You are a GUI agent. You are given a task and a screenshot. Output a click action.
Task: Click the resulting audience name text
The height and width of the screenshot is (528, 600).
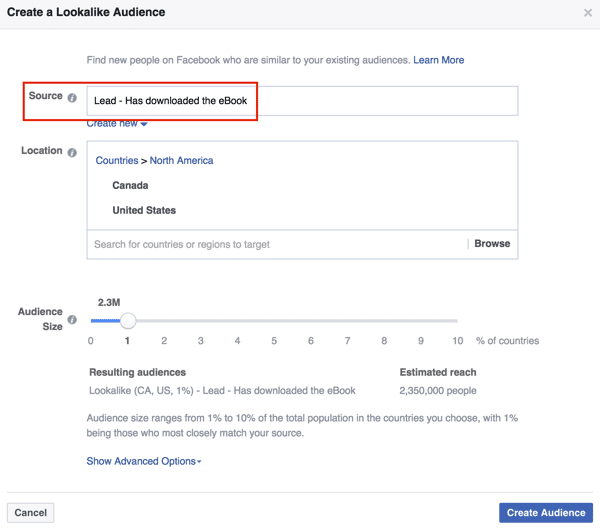(222, 391)
